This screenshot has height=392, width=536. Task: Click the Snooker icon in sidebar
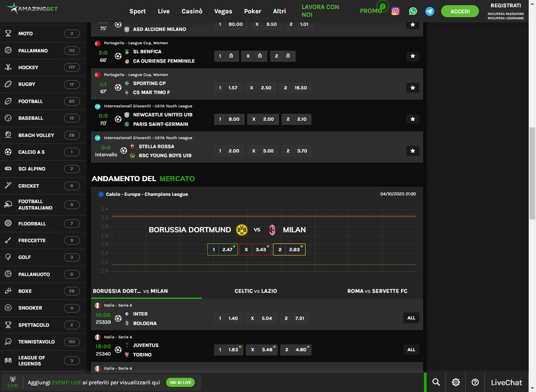(8, 308)
